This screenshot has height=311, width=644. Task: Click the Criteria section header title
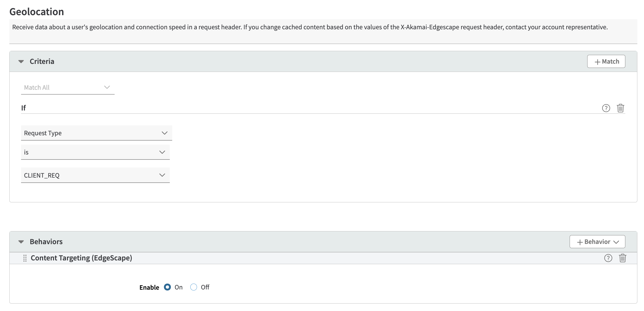click(x=42, y=62)
